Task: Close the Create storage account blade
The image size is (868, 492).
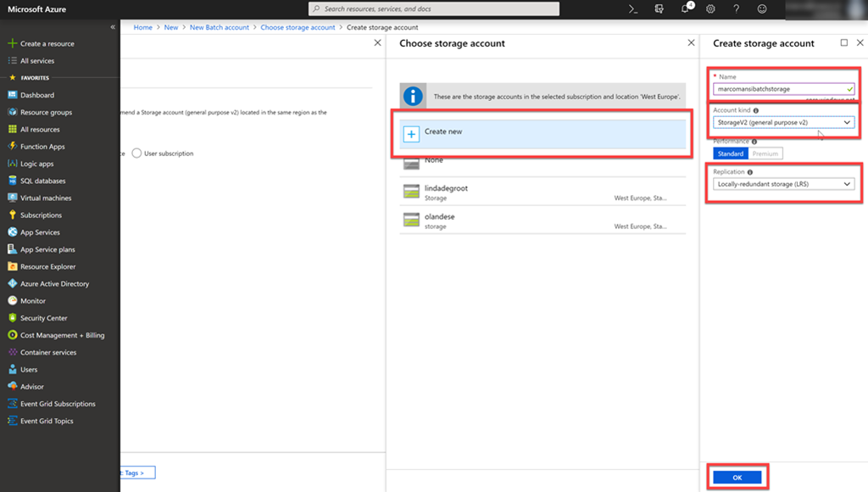Action: tap(860, 42)
